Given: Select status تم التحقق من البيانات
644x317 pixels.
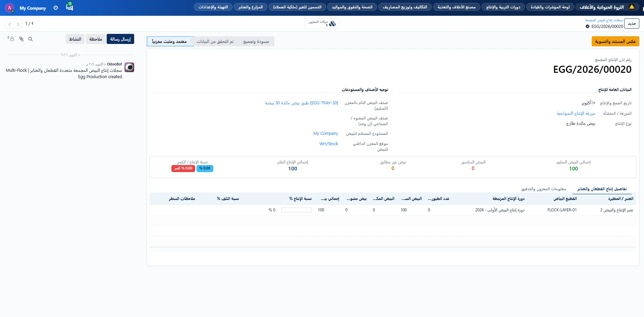Looking at the screenshot, I should click(215, 41).
